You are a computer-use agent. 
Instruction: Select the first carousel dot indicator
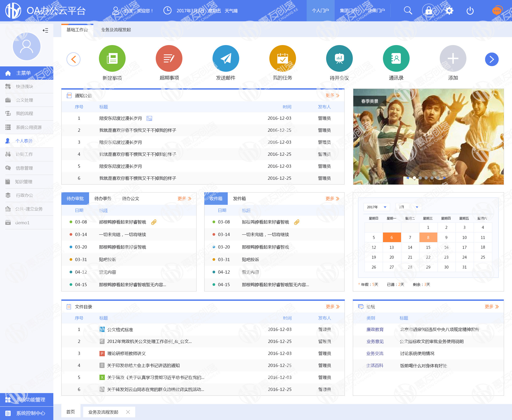[414, 178]
